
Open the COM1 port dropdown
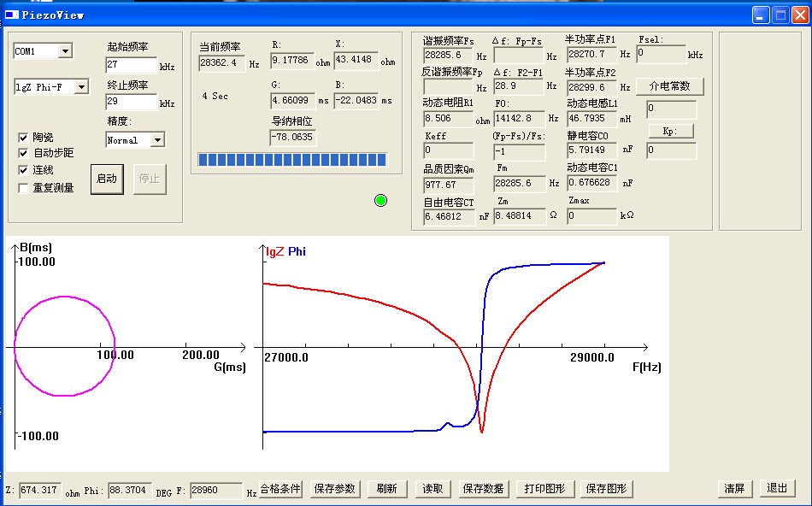tap(65, 52)
